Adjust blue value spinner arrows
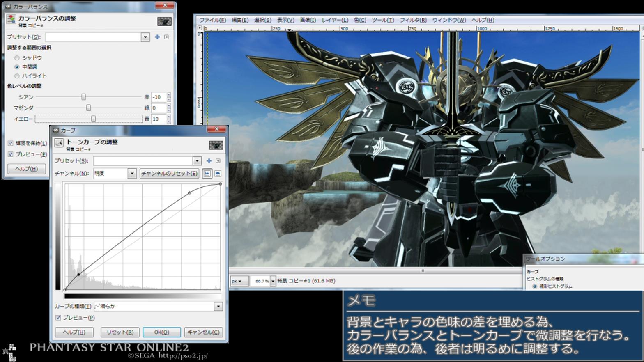The width and height of the screenshot is (644, 362). (x=169, y=119)
